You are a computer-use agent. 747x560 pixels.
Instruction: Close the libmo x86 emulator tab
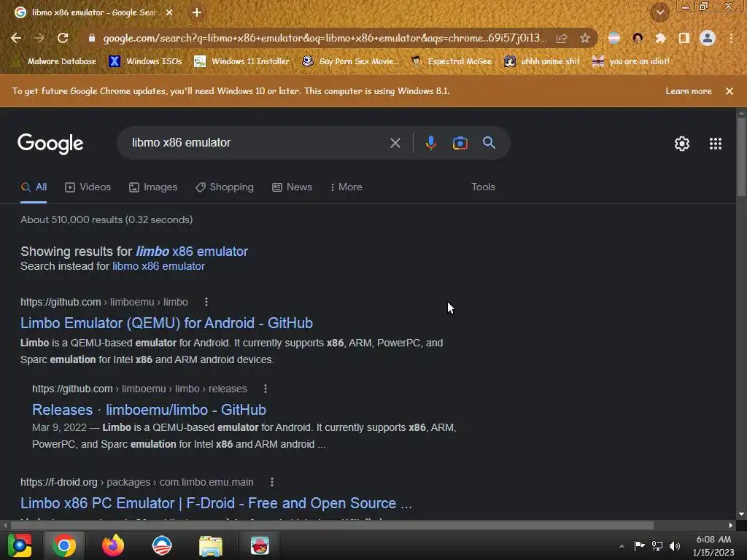pyautogui.click(x=169, y=12)
